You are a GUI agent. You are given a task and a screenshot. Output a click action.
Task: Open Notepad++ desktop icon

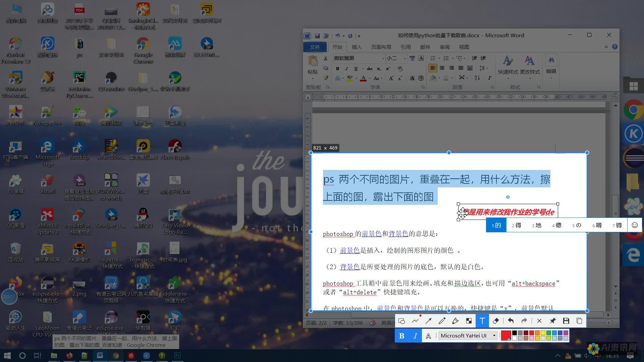coord(47,115)
